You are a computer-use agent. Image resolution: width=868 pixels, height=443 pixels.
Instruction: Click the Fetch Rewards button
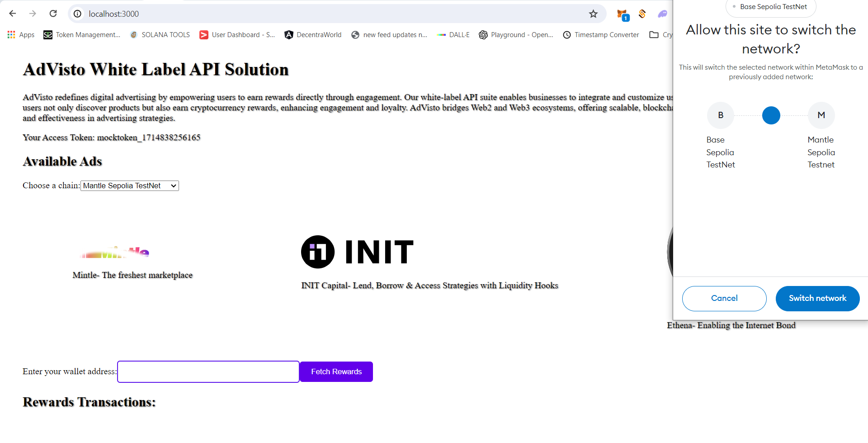click(336, 372)
